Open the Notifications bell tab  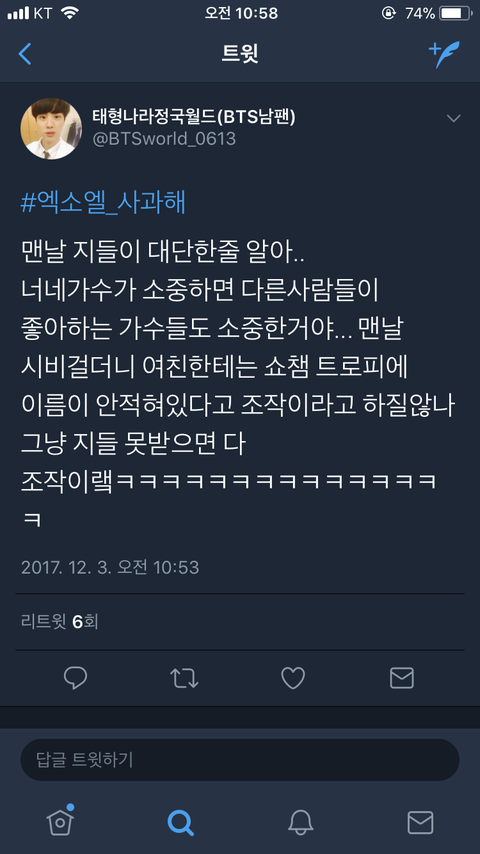(x=300, y=822)
